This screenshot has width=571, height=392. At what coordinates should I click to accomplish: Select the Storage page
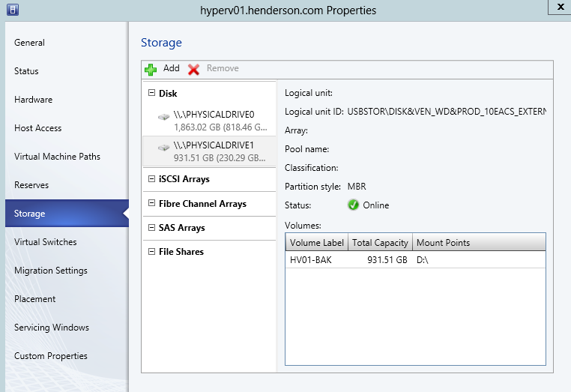[x=67, y=213]
